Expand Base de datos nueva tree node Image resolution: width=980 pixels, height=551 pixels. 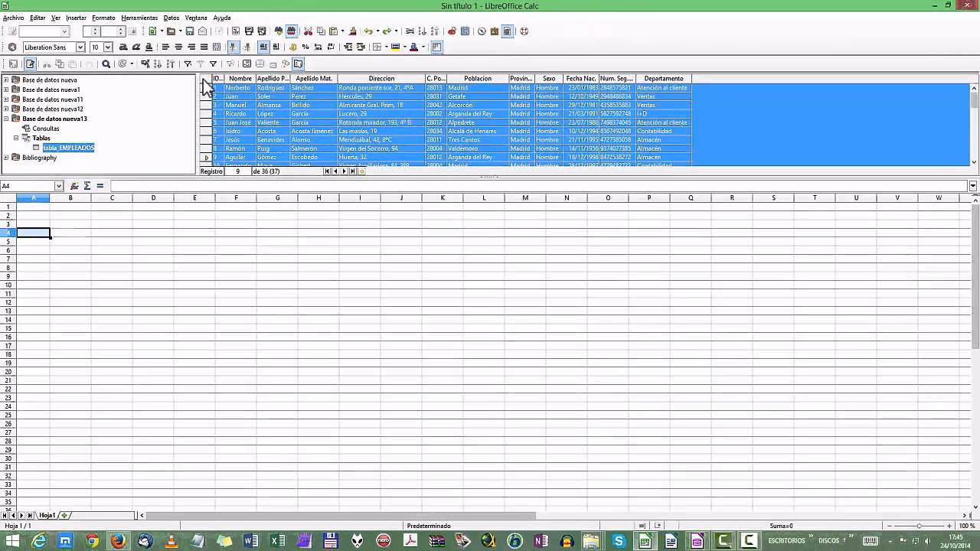[6, 80]
